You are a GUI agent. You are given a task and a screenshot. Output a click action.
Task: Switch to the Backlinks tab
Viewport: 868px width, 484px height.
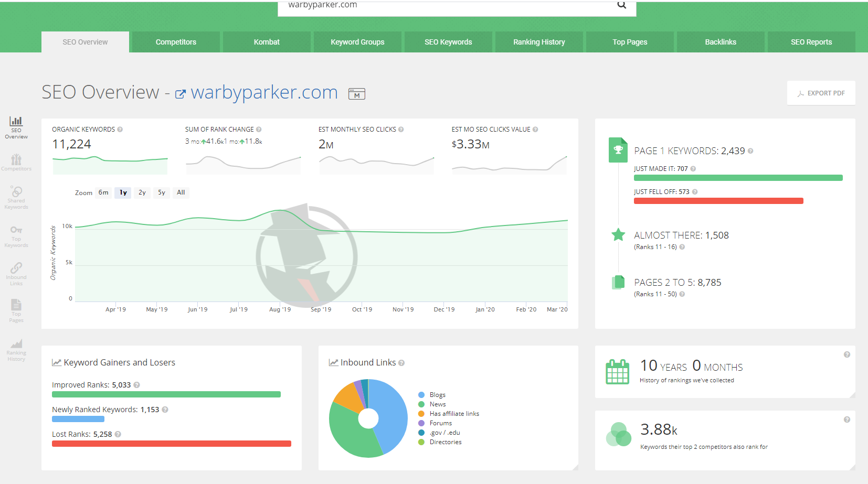[x=720, y=42]
